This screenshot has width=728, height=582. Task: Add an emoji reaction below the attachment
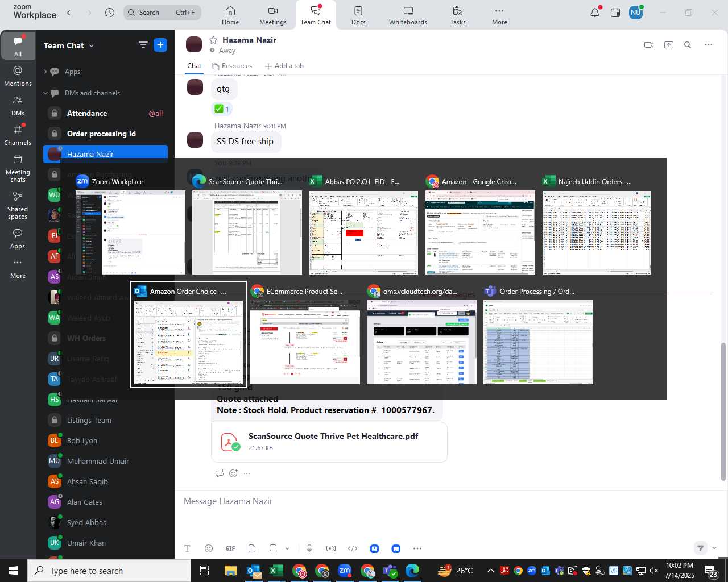pyautogui.click(x=233, y=473)
